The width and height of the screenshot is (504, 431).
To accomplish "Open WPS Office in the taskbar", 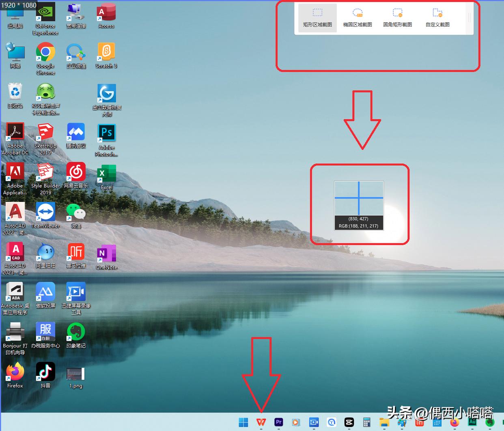I will 261,422.
